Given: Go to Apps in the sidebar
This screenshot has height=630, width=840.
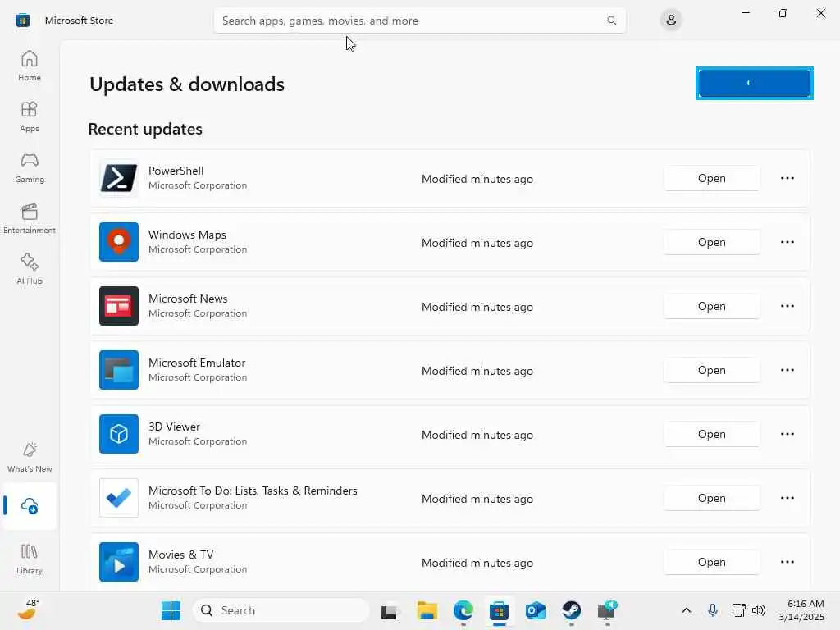Looking at the screenshot, I should point(30,116).
